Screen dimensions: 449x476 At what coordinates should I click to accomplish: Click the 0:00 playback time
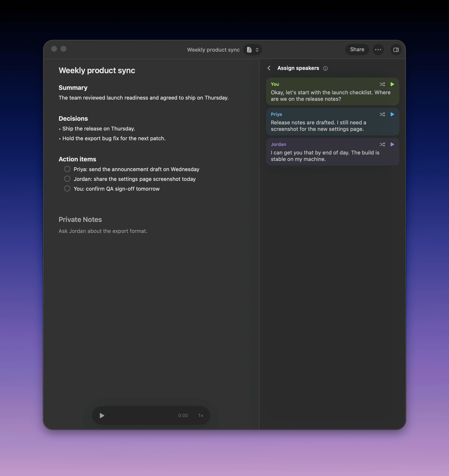click(x=183, y=416)
